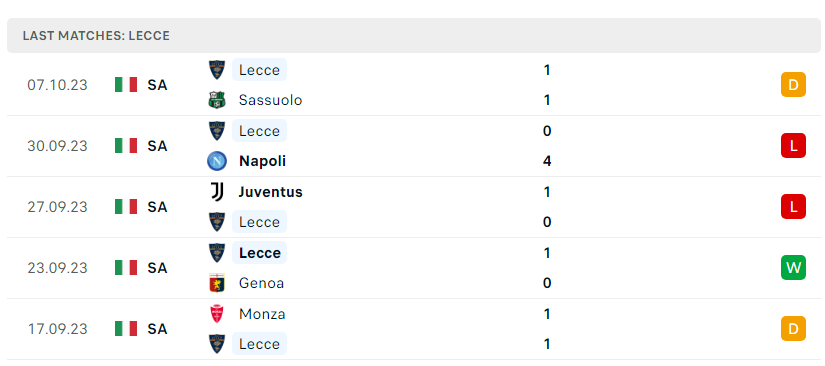825x366 pixels.
Task: Click the L badge for the Juventus match
Action: coord(793,207)
